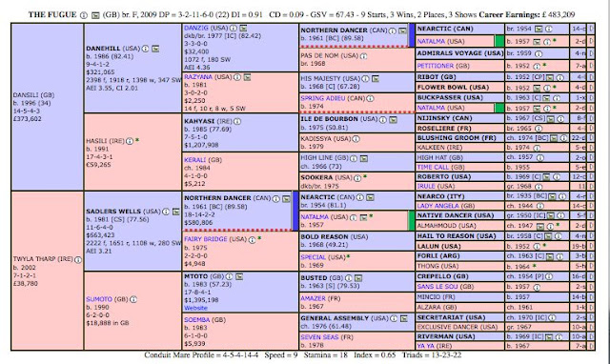The image size is (610, 364).
Task: Open SECRETARIAT info icon
Action: 553,317
